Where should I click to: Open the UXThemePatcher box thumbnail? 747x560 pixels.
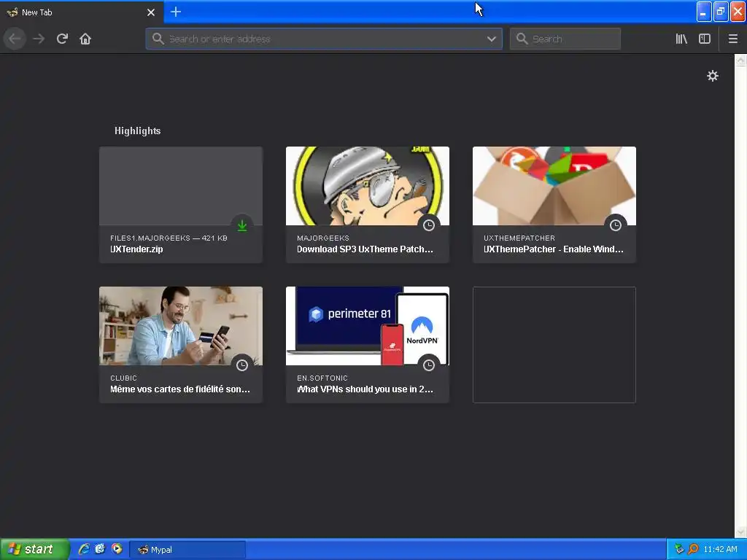coord(554,186)
